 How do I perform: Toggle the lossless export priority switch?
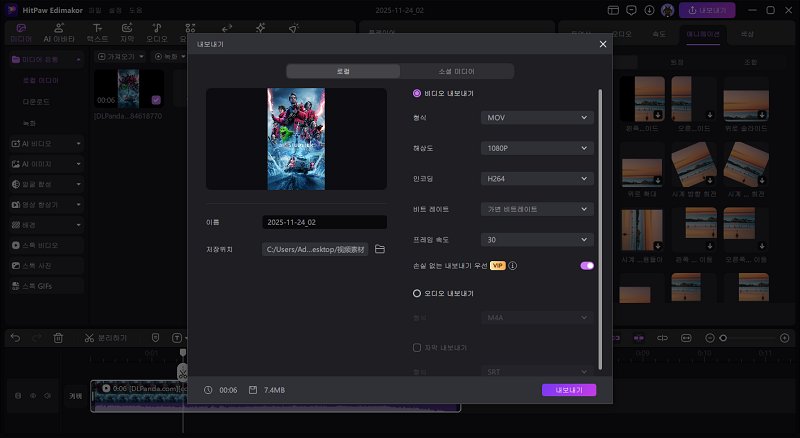pos(586,266)
